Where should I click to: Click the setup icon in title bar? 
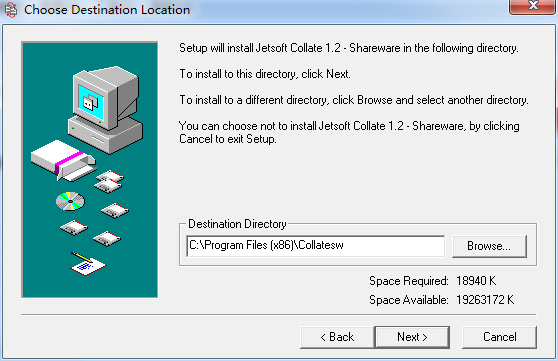(11, 10)
